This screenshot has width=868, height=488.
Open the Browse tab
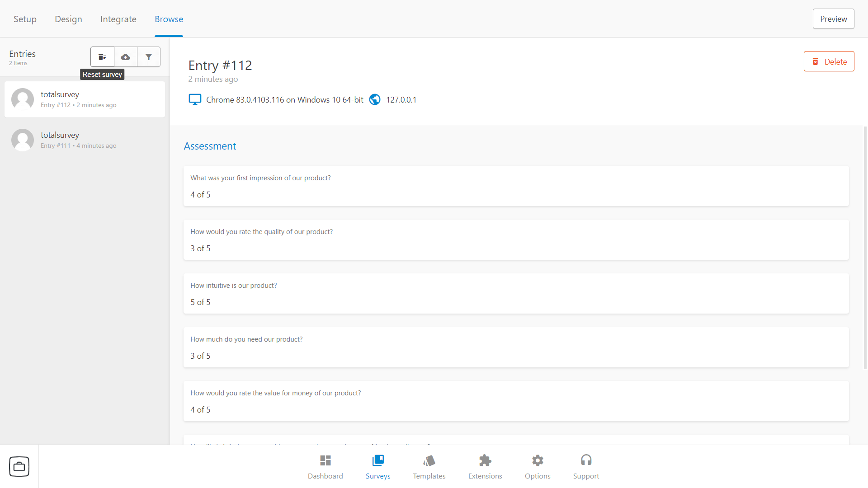(x=169, y=19)
